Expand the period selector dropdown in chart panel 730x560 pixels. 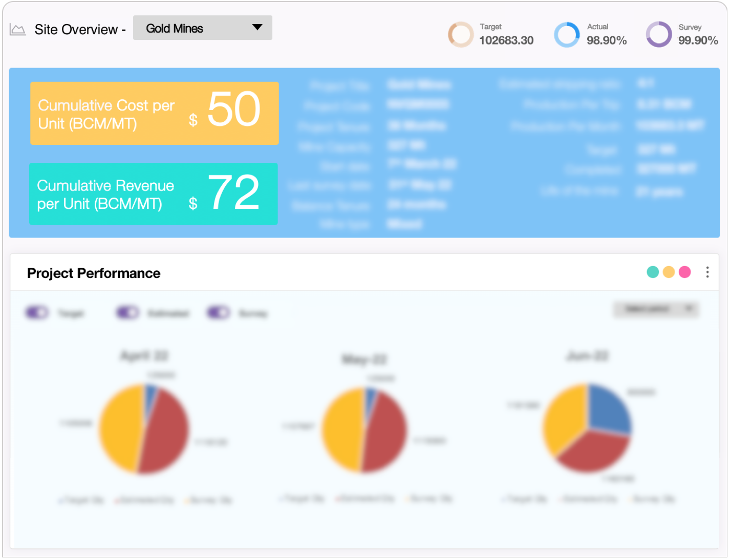[656, 309]
